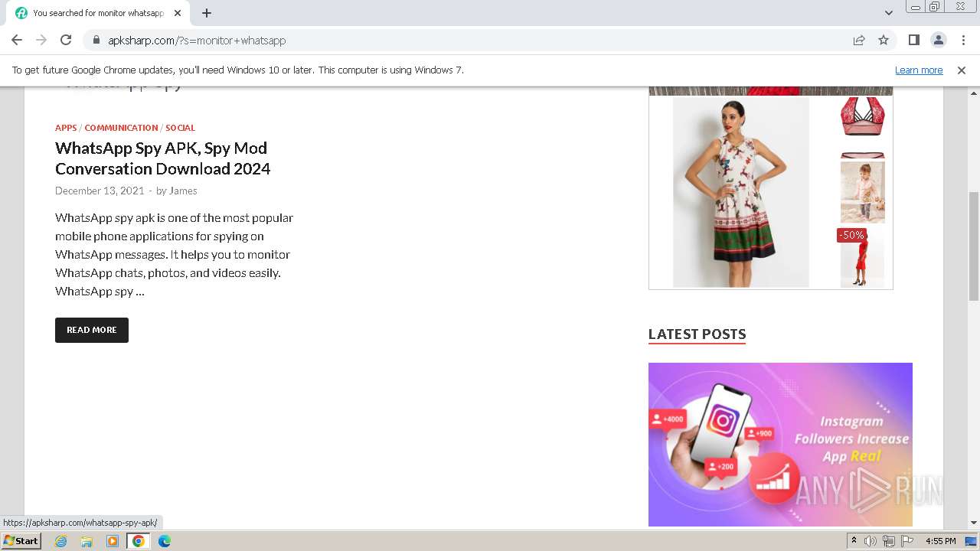
Task: Bookmark this page with the star
Action: (x=884, y=41)
